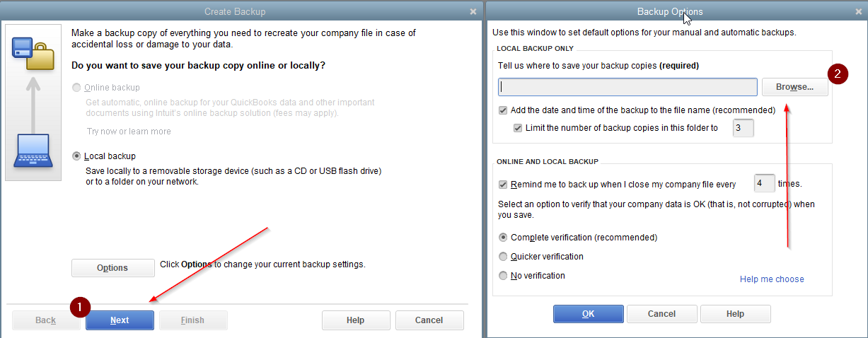The height and width of the screenshot is (338, 868).
Task: Choose Complete verification option
Action: click(x=503, y=238)
